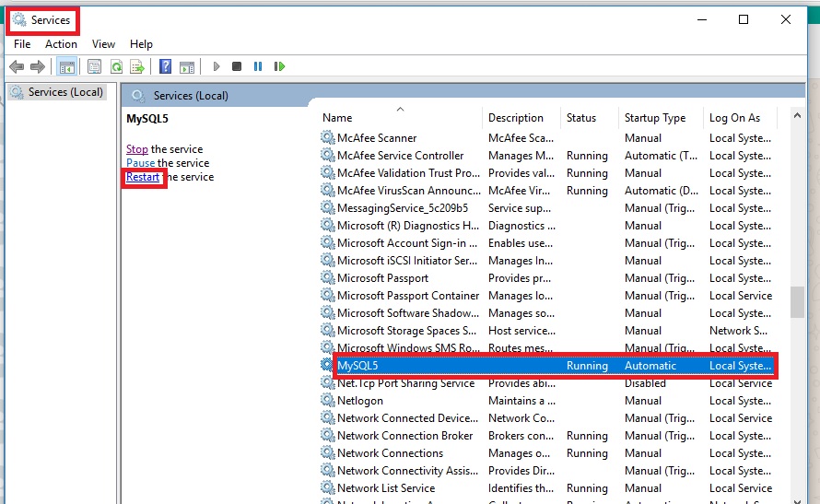Click the Stop the service link
This screenshot has height=504, width=820.
[136, 149]
